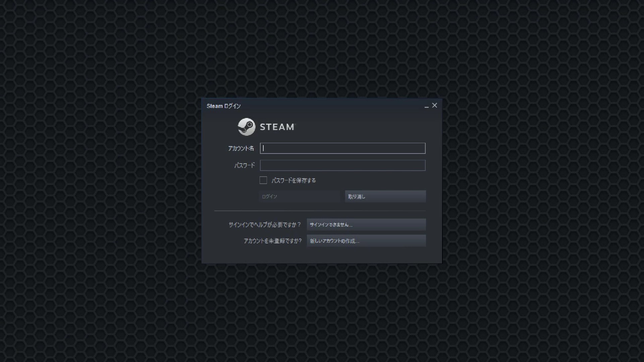This screenshot has width=644, height=362.
Task: Minimize the Steam login window
Action: point(426,106)
